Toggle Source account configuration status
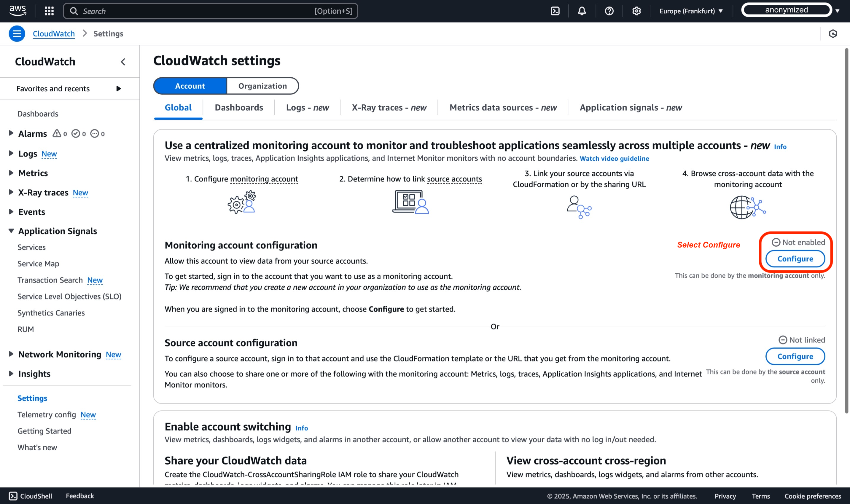Screen dimensions: 850x504 click(795, 356)
